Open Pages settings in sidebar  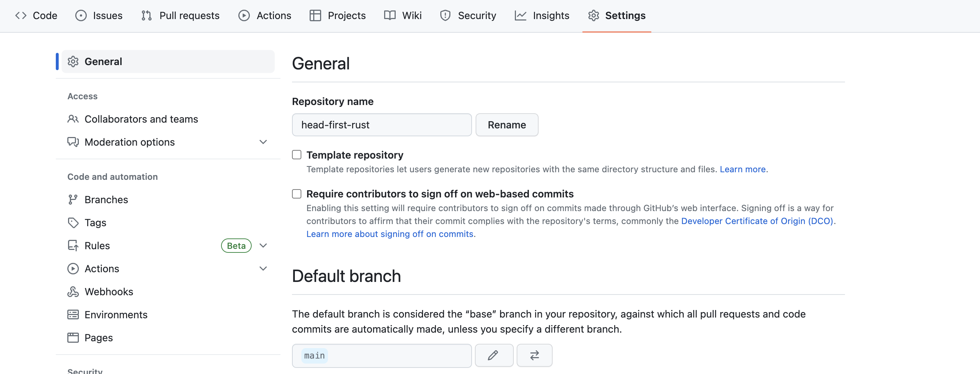pos(99,338)
